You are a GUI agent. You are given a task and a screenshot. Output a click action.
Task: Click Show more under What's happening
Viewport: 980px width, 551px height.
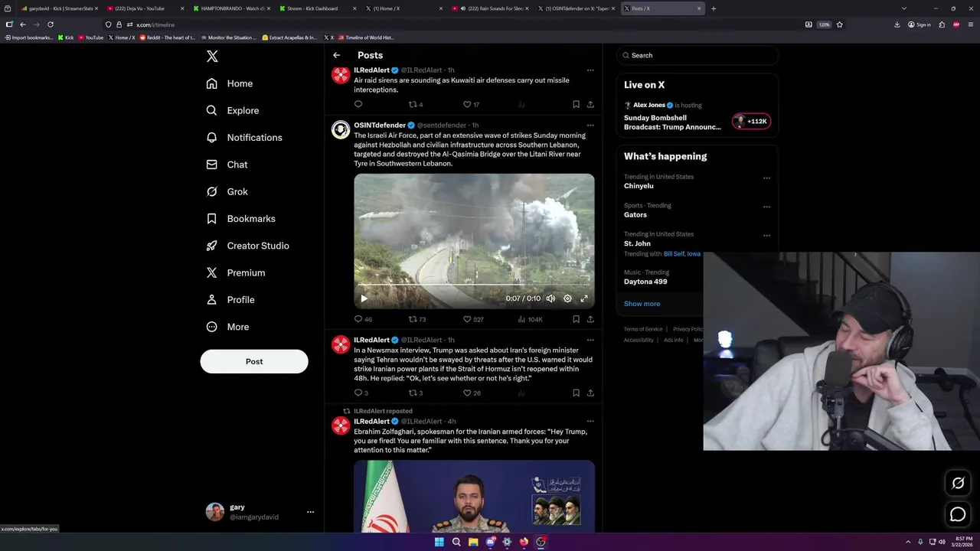(x=642, y=304)
